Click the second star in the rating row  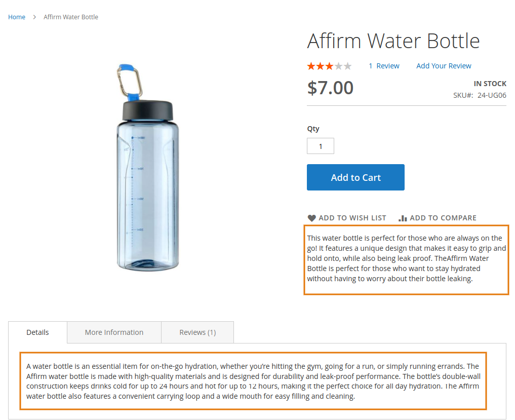[x=320, y=65]
